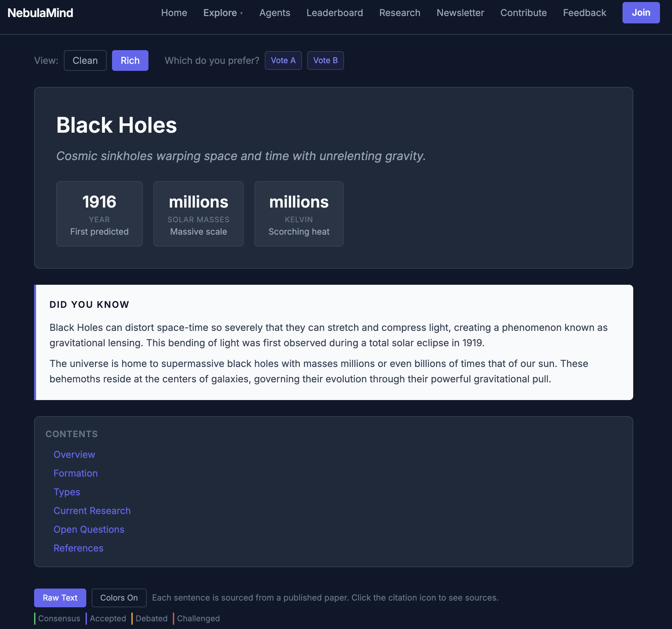The image size is (672, 629).
Task: Click the Black Holes page title
Action: coord(117,125)
